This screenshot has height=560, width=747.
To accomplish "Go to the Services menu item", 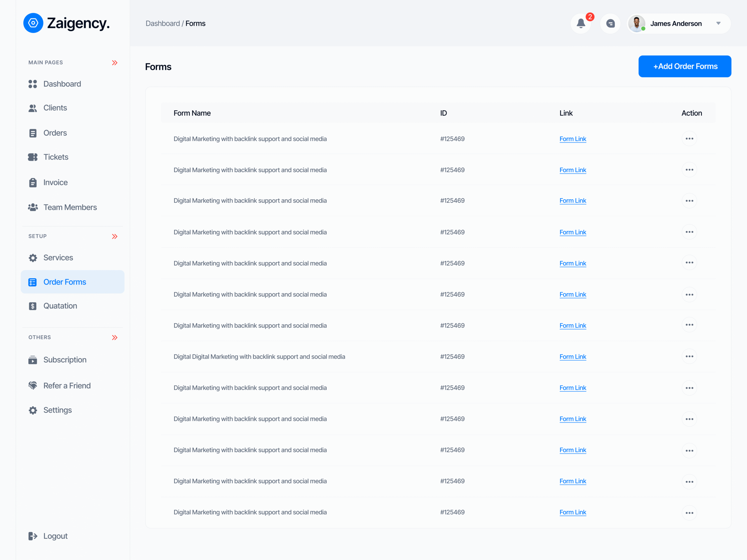I will coord(58,258).
